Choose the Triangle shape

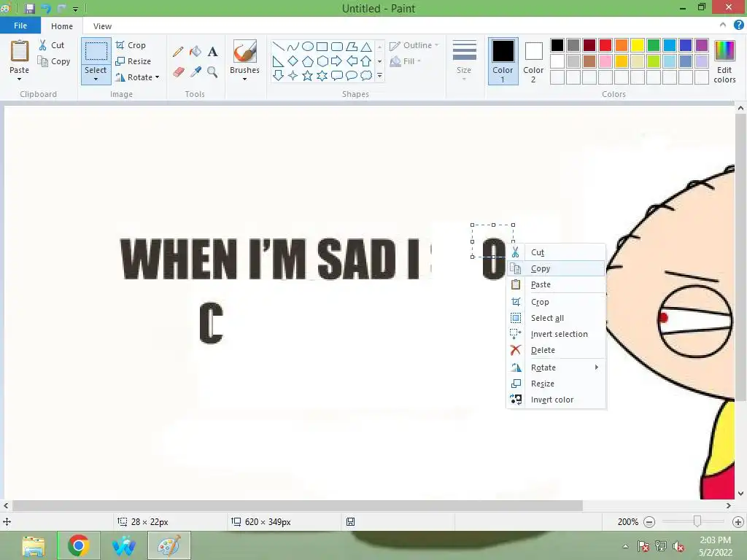366,46
